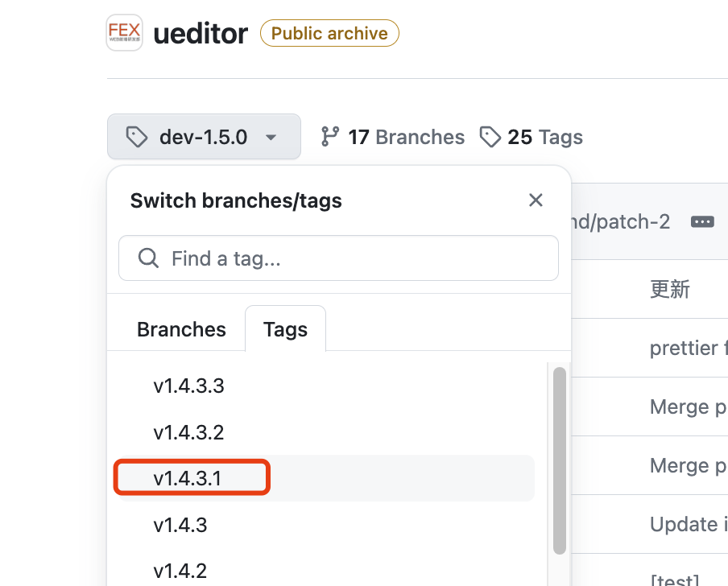Click the magnifier icon in the tag search
The image size is (728, 586).
(147, 258)
